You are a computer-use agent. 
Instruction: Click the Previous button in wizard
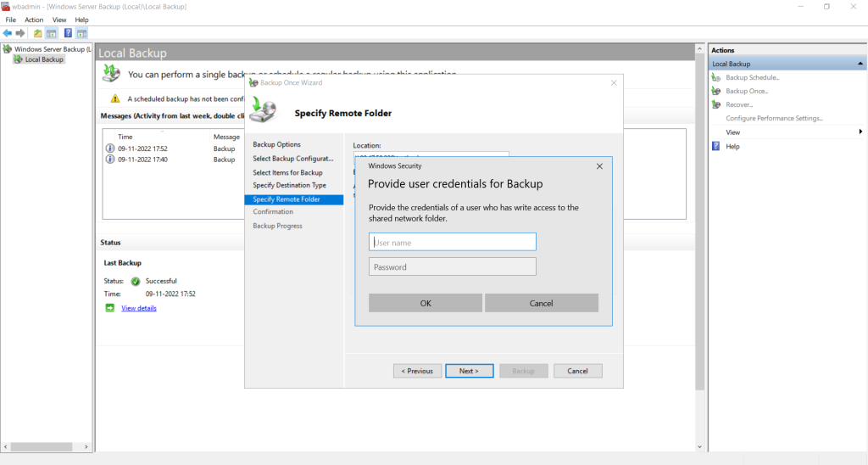[x=417, y=371]
